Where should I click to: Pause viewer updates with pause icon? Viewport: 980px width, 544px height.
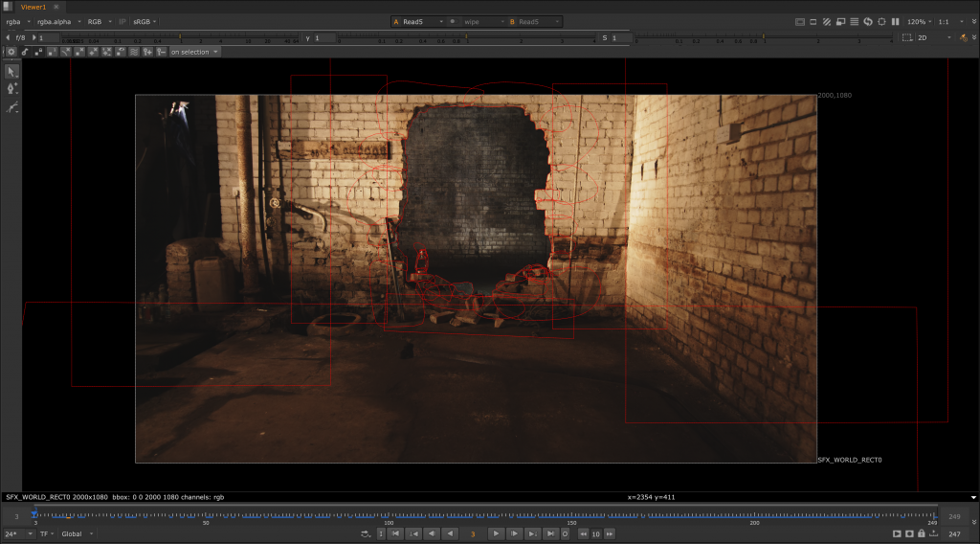(x=895, y=21)
